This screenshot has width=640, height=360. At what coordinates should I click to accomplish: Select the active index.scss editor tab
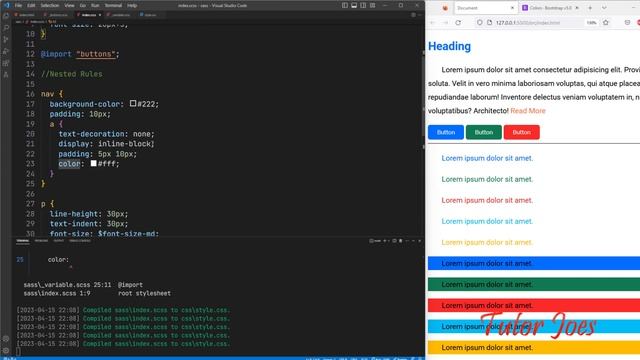[x=89, y=15]
